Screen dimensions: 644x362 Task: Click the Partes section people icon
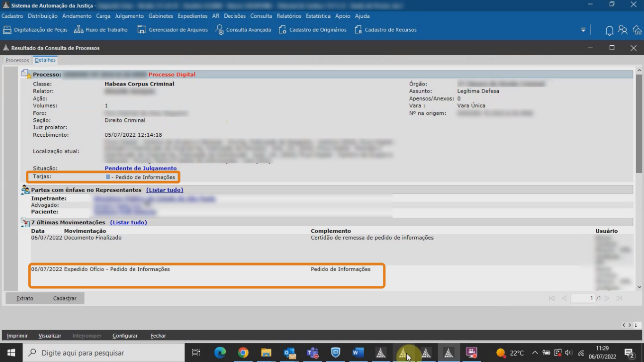coord(25,189)
